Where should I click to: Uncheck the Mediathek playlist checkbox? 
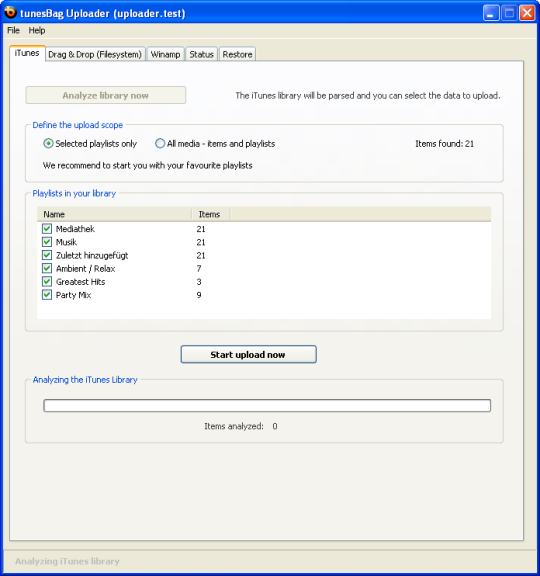[x=47, y=229]
